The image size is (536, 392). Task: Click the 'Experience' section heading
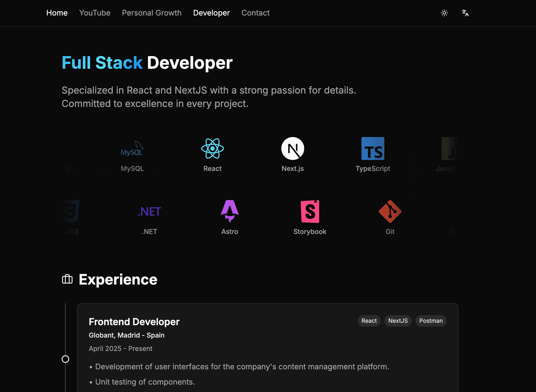(118, 279)
